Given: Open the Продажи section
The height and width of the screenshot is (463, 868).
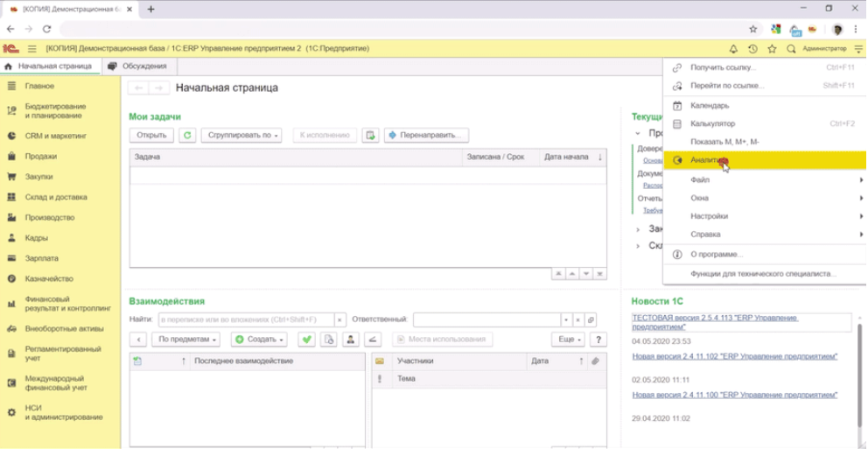Looking at the screenshot, I should [59, 157].
